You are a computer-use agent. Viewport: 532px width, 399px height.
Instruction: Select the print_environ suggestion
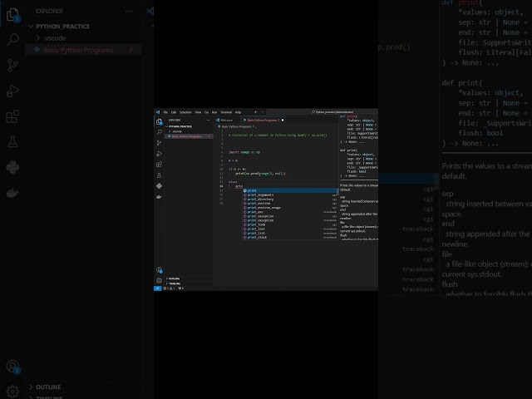pyautogui.click(x=290, y=204)
